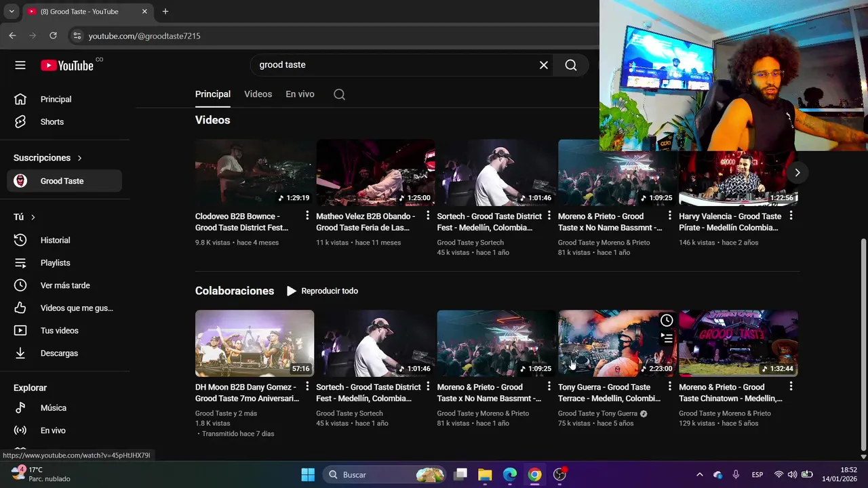Screen dimensions: 868x488
Task: Switch to the En vivo channel tab
Action: click(x=300, y=94)
